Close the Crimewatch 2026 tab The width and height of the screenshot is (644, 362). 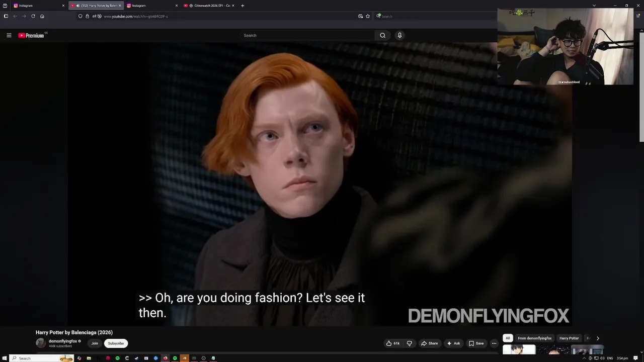(x=233, y=6)
